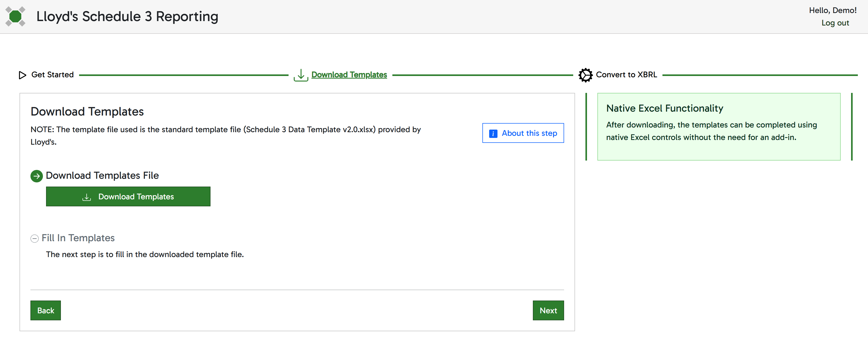Click the download arrow icon above Download Templates step
This screenshot has width=868, height=357.
(300, 75)
